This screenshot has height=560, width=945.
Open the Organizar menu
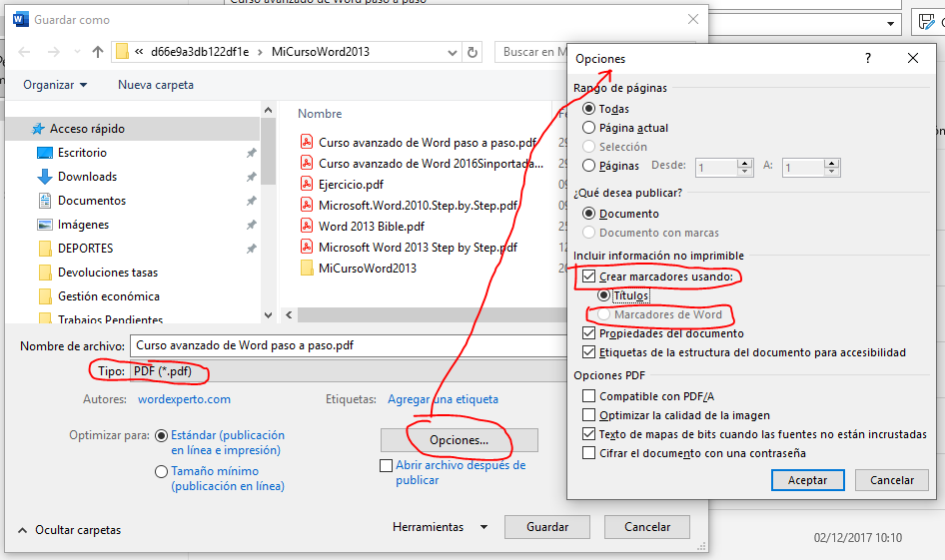55,85
